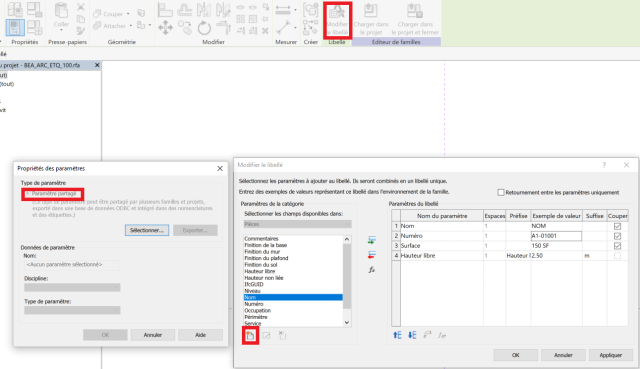This screenshot has width=640, height=369.
Task: Select Occupation in parameters list
Action: coord(258,311)
